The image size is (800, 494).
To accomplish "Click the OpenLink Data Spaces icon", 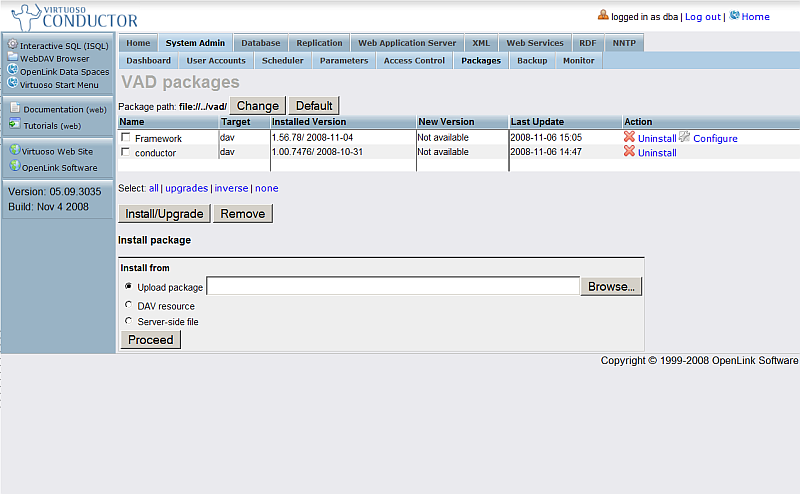I will coord(13,71).
